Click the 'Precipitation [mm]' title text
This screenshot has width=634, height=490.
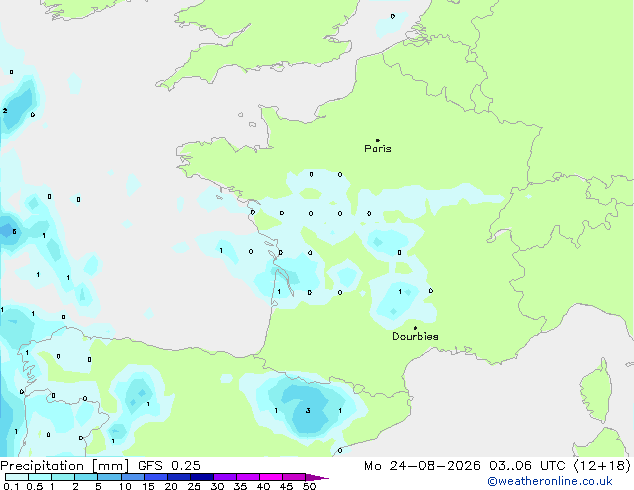tap(65, 466)
